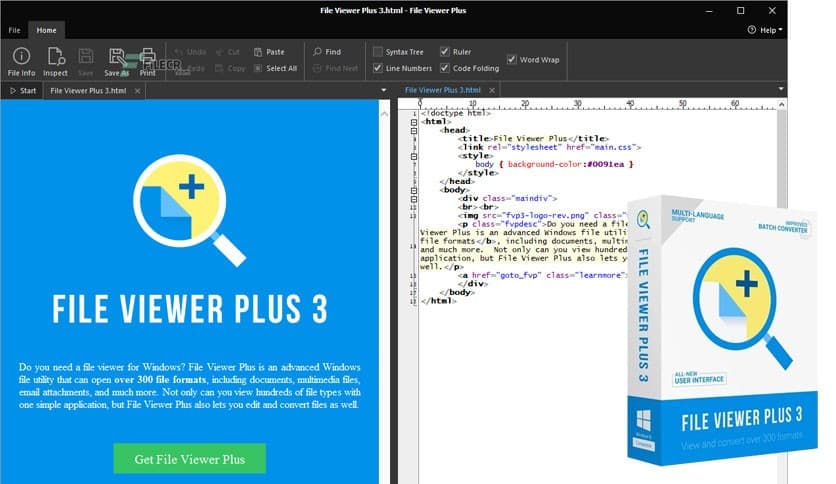Open the File menu
The image size is (836, 484).
click(x=15, y=30)
